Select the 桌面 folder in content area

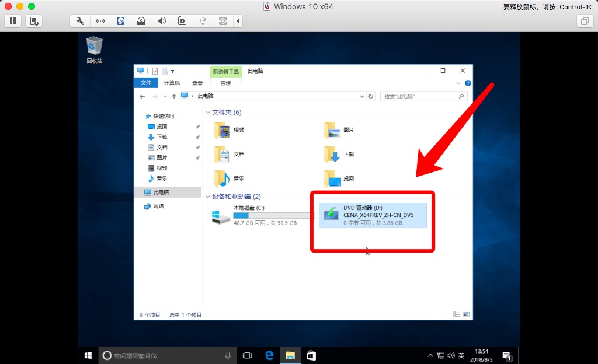coord(339,178)
